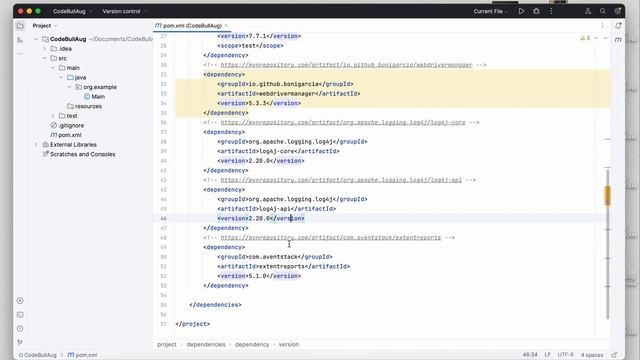Select .gitignore file in project tree
This screenshot has height=360, width=640.
click(x=67, y=125)
